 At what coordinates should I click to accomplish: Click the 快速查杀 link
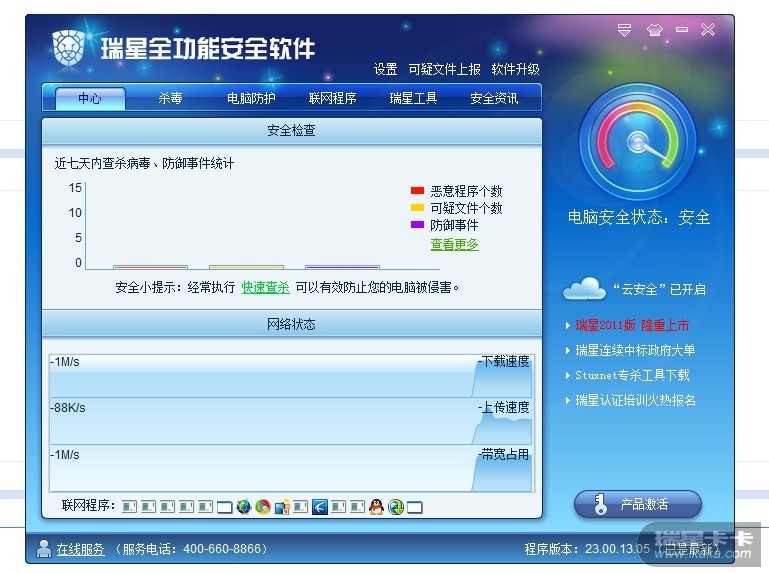coord(265,287)
